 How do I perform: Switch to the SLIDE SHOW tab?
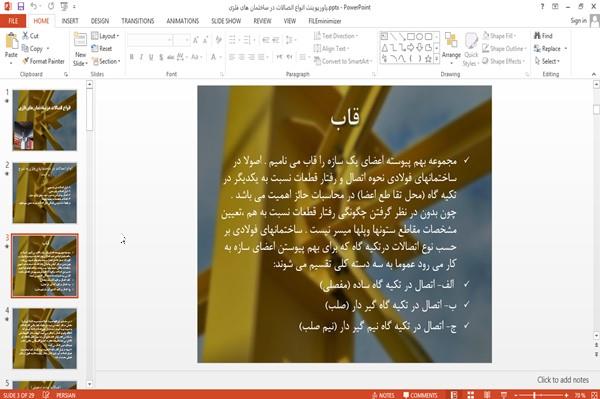tap(226, 21)
